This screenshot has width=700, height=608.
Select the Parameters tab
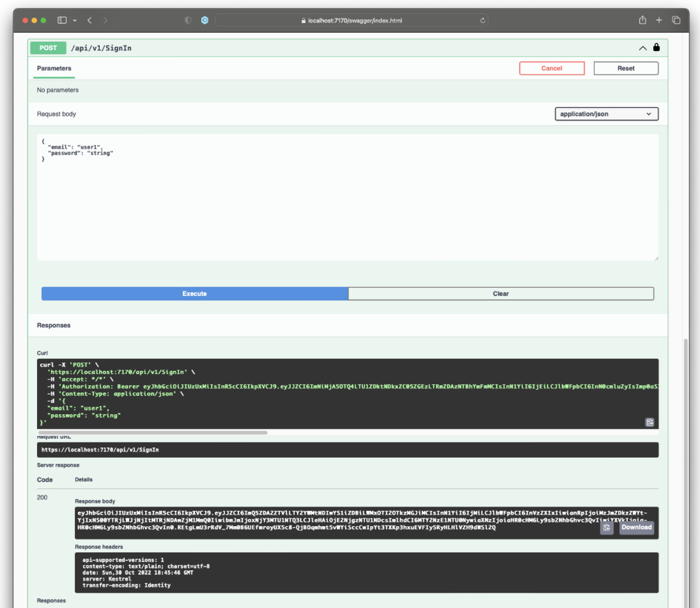tap(54, 68)
